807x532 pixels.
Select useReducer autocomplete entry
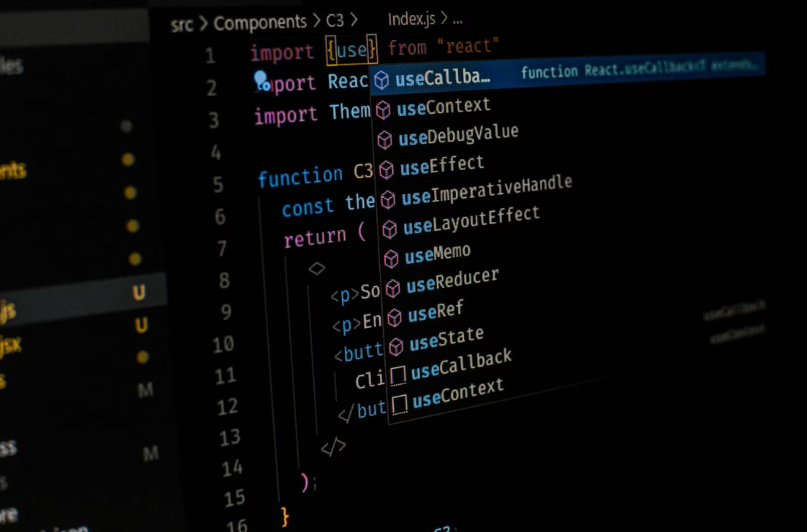tap(452, 281)
